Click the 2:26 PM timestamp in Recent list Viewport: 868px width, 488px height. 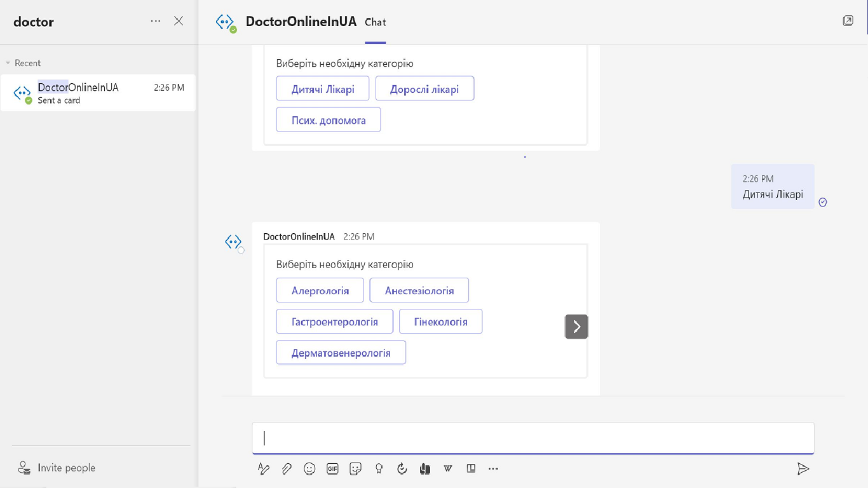(169, 88)
